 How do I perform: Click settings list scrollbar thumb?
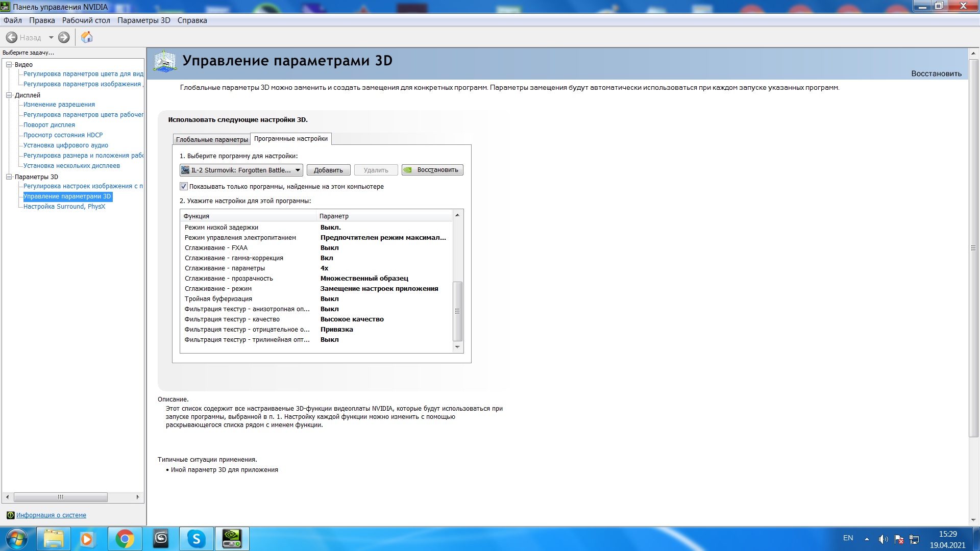click(x=457, y=311)
